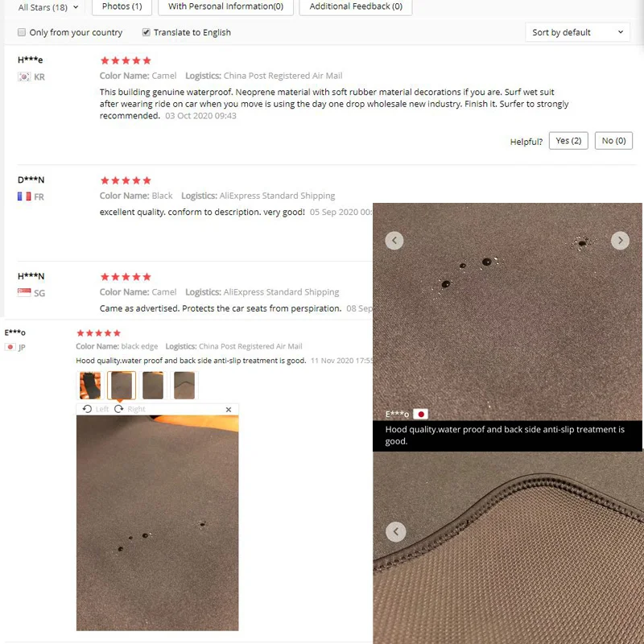This screenshot has height=644, width=644.
Task: Go to previous image in top gallery
Action: pos(394,240)
